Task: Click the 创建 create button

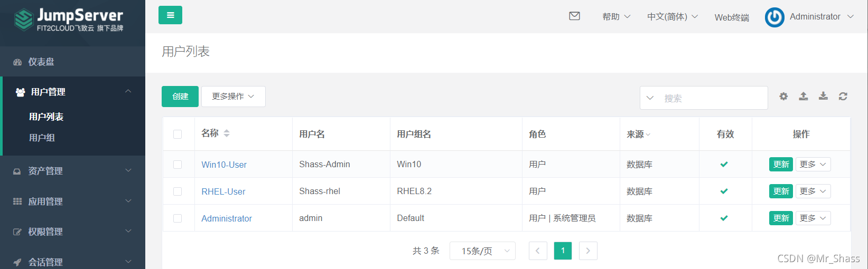Action: (180, 97)
